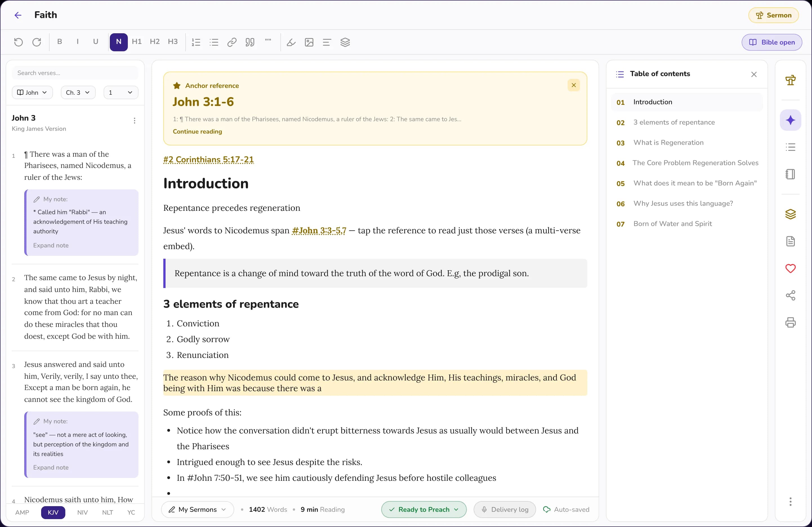Open #2 Corinthians 5:17-21 reference
812x527 pixels.
[x=208, y=160]
